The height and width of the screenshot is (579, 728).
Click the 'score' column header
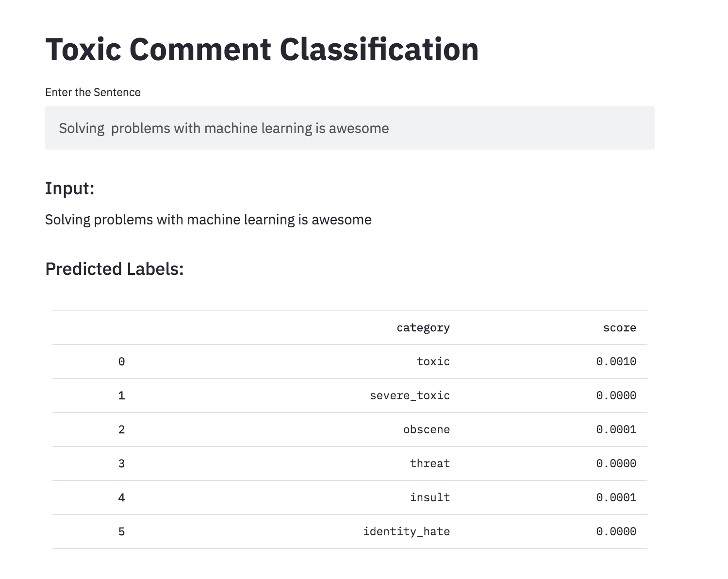pos(619,328)
